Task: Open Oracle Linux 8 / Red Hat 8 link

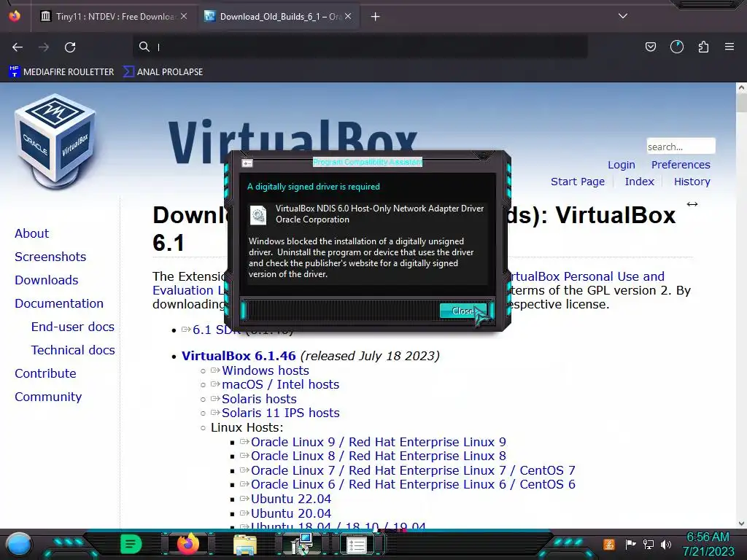Action: tap(379, 456)
